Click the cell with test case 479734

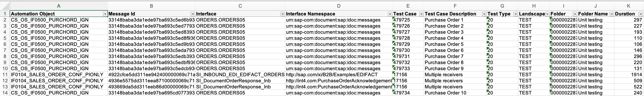[408, 93]
